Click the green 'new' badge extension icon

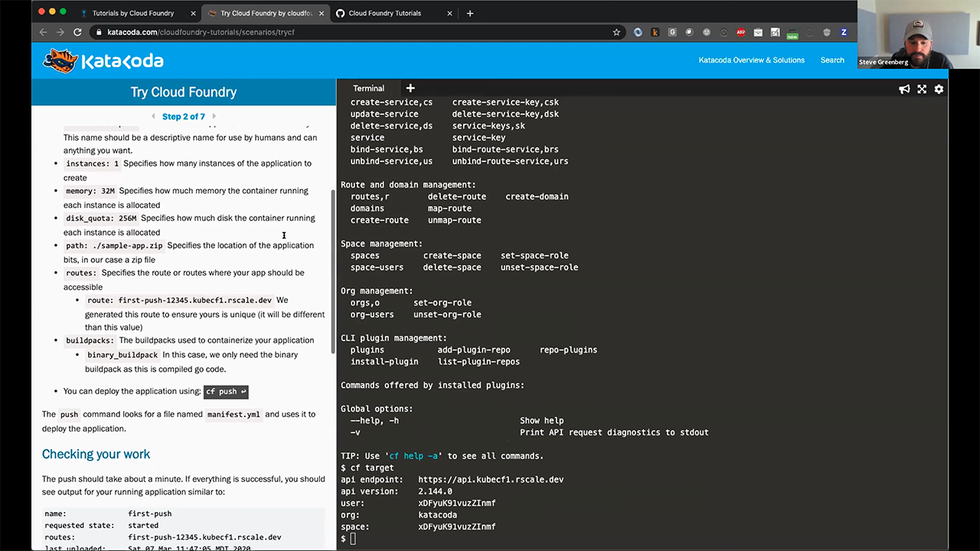click(792, 33)
